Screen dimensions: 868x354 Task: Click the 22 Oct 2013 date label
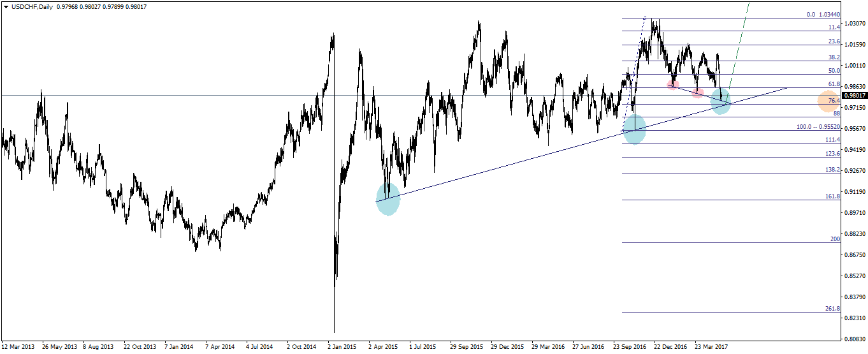coord(140,347)
